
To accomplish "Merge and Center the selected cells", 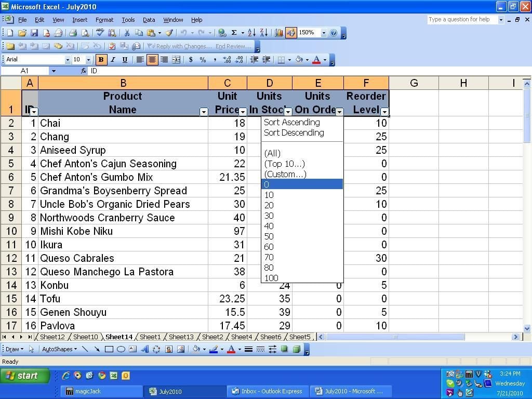I will pos(176,60).
